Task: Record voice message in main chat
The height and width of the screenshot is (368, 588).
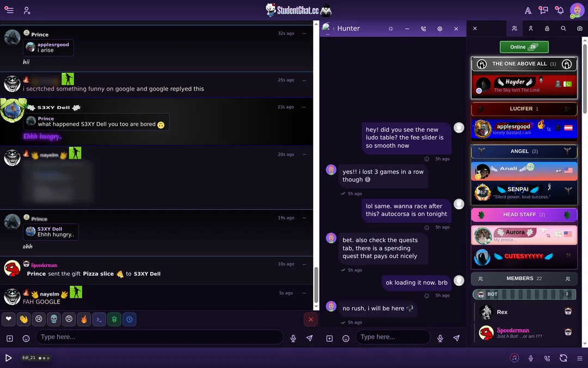Action: tap(293, 339)
